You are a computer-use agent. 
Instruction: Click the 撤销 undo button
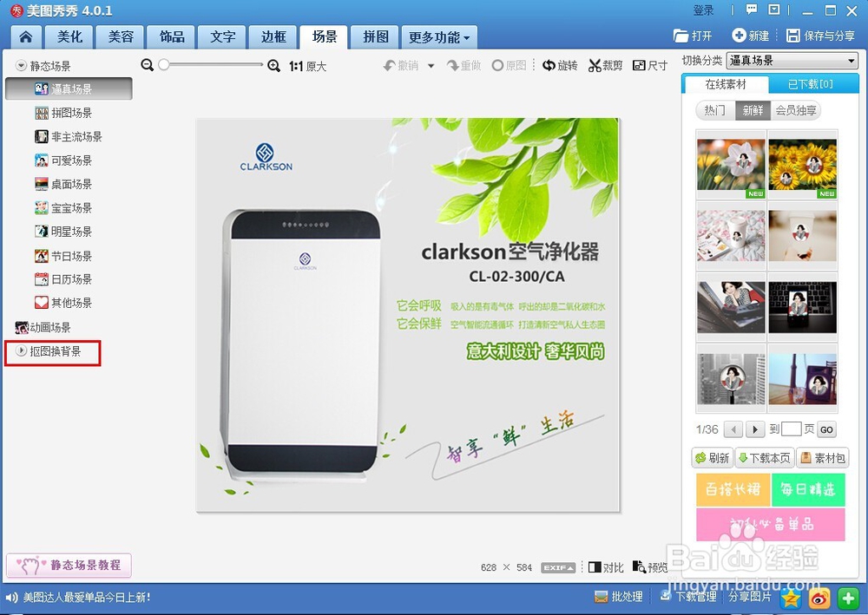(x=401, y=66)
